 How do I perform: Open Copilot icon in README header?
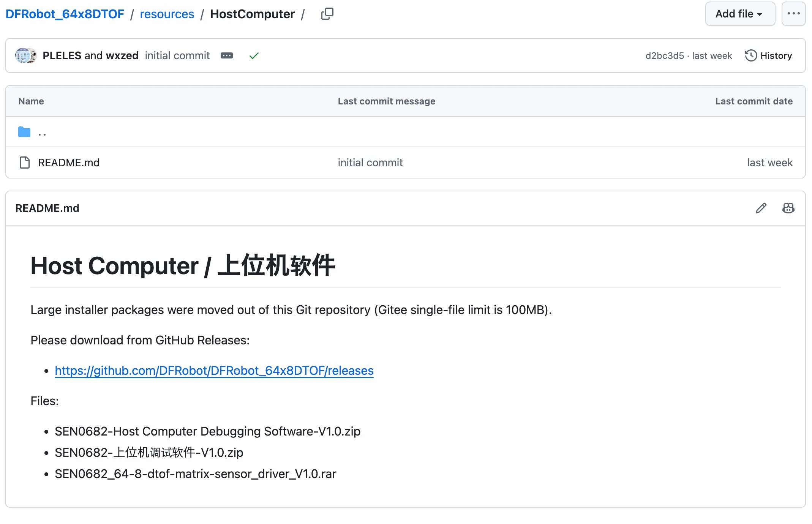(788, 208)
